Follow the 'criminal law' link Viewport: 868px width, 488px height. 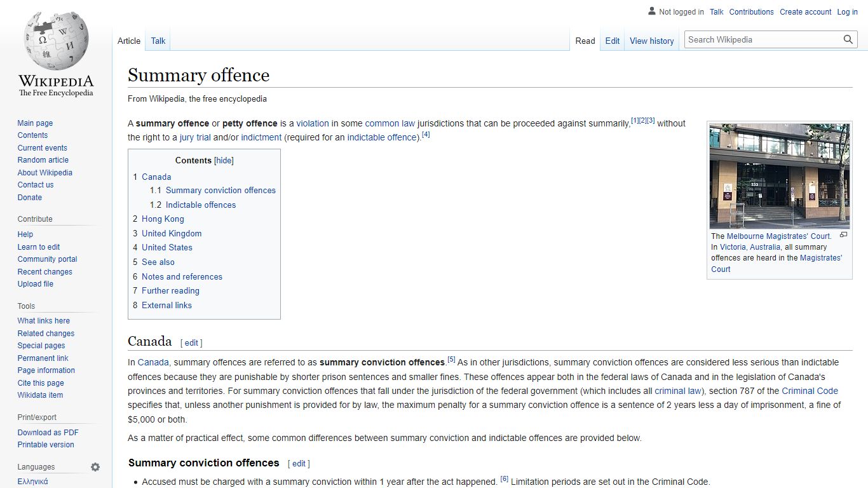click(x=678, y=391)
